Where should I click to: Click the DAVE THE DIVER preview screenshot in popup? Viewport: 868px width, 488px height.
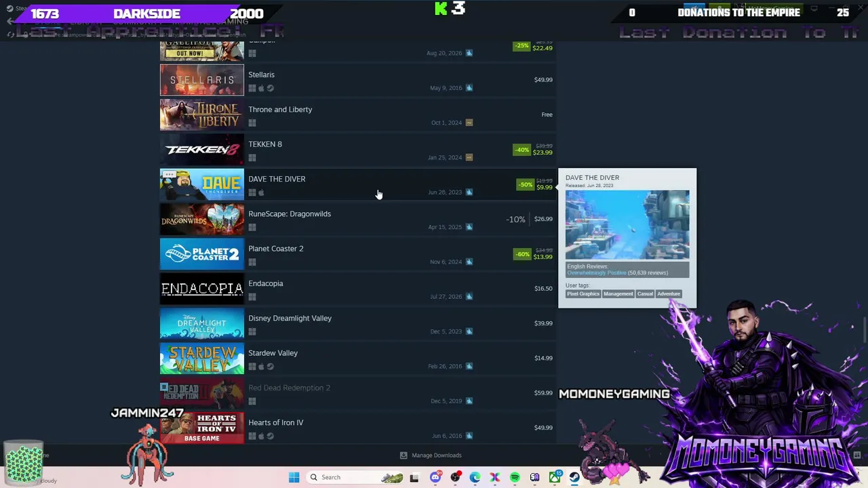627,225
